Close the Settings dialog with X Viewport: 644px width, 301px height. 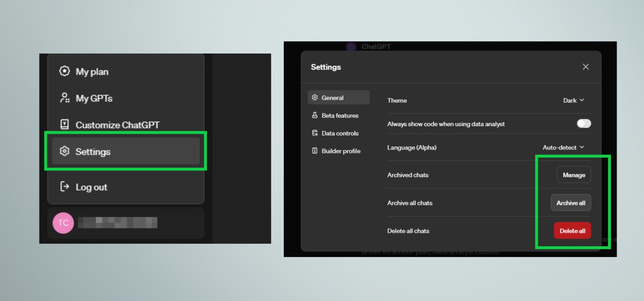586,66
